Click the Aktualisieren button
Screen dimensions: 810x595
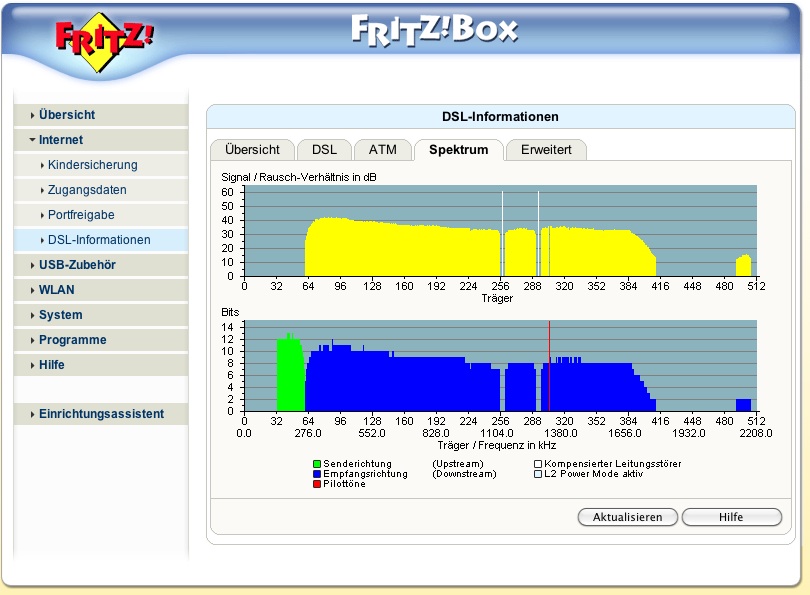(627, 517)
